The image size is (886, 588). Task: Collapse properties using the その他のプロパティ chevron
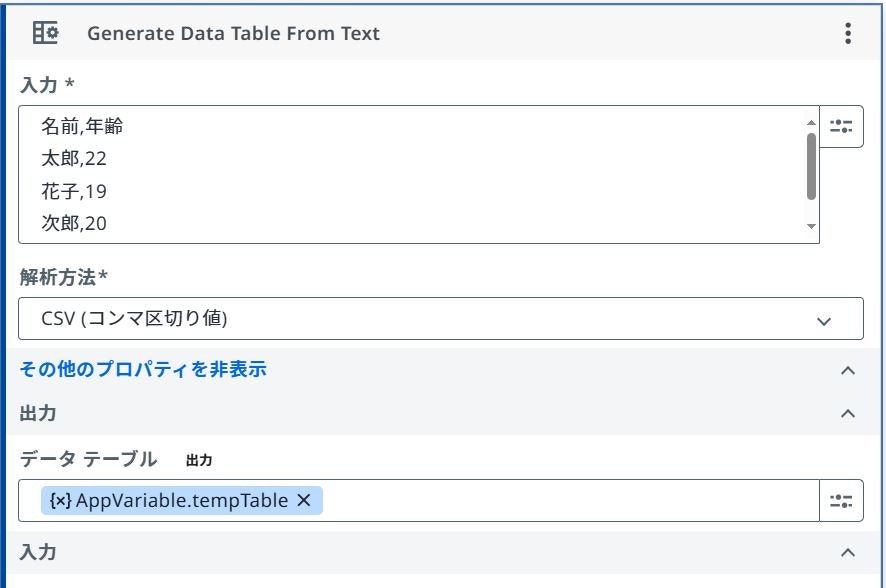[x=848, y=370]
